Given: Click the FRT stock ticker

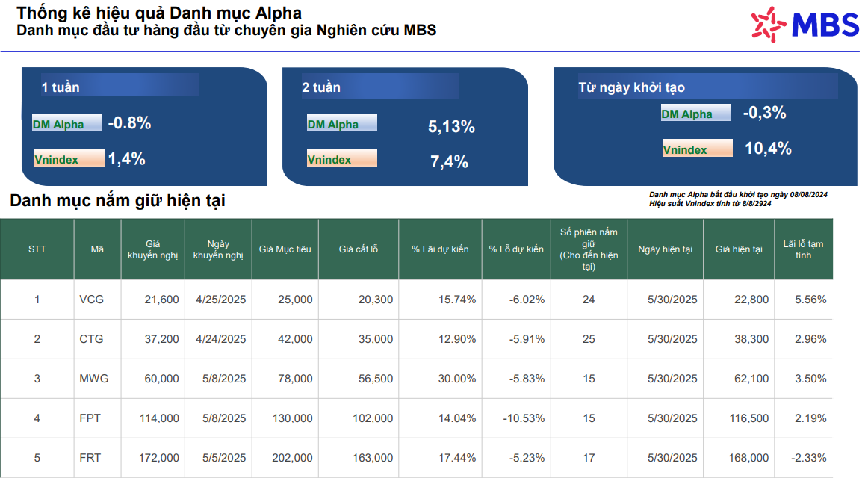Looking at the screenshot, I should [90, 458].
